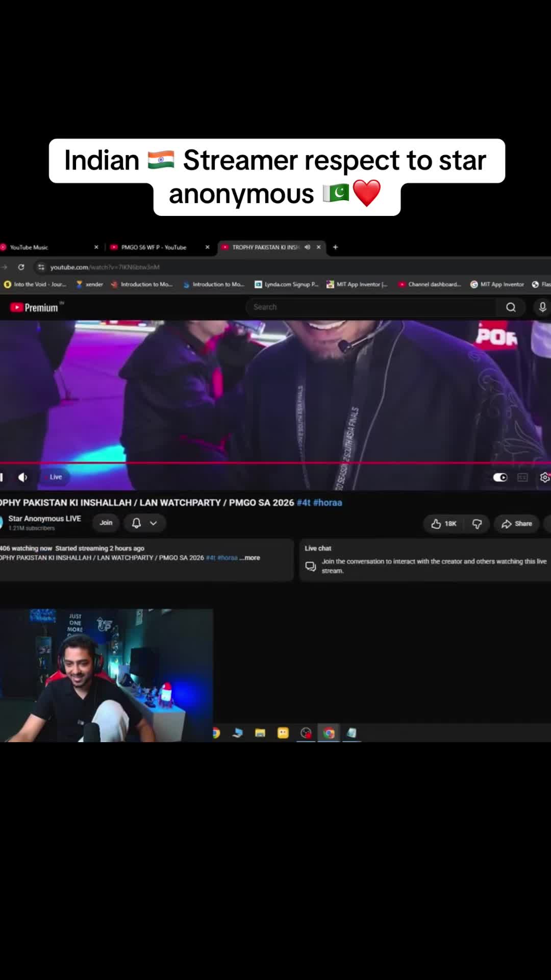551x980 pixels.
Task: Click the magnifier search button on YouTube
Action: tap(511, 307)
